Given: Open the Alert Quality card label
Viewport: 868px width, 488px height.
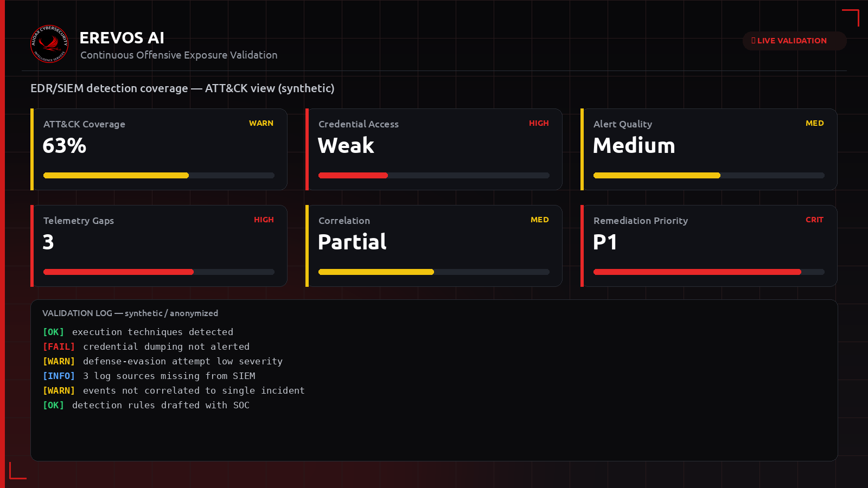Looking at the screenshot, I should [623, 124].
